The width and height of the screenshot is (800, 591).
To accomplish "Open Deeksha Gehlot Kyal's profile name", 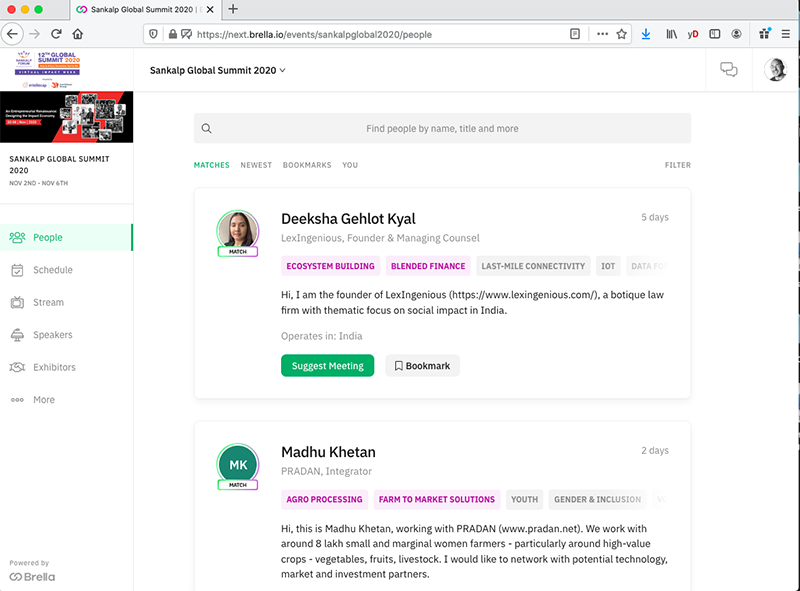I will point(348,219).
